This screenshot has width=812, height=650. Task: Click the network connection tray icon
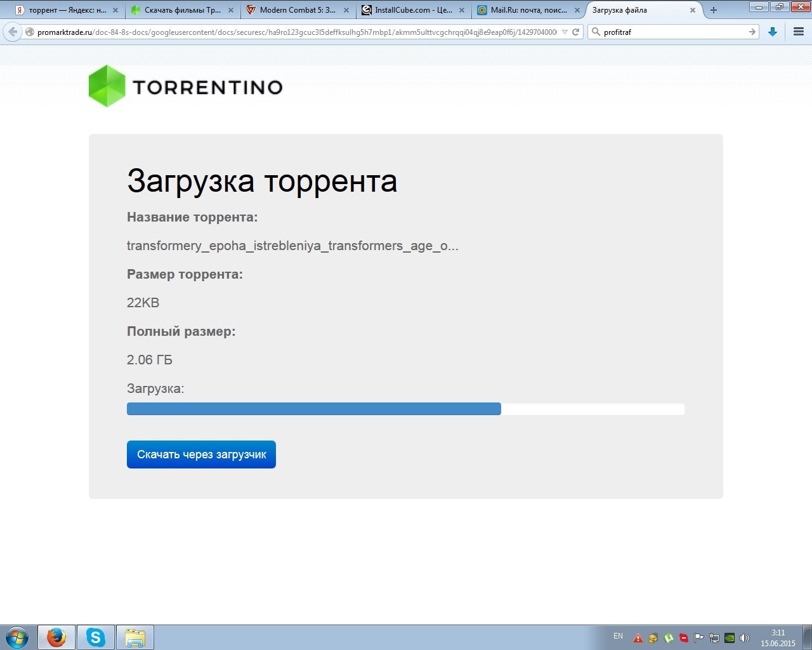coord(714,638)
